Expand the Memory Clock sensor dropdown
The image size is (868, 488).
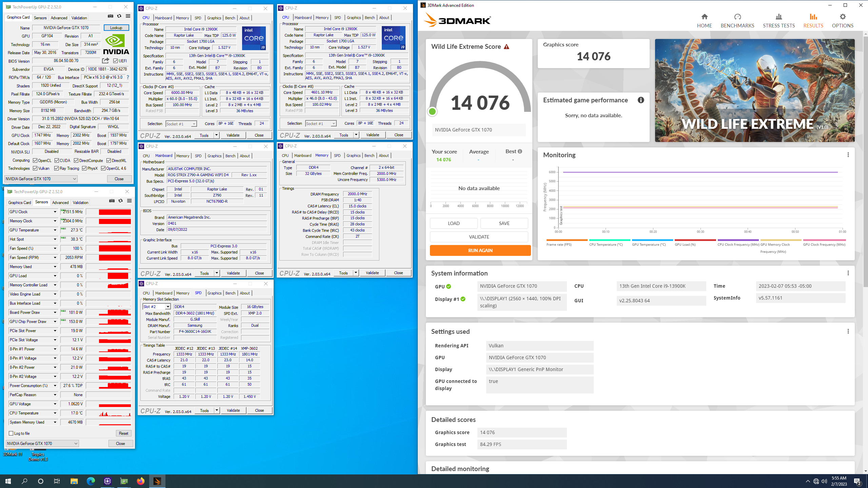click(55, 221)
